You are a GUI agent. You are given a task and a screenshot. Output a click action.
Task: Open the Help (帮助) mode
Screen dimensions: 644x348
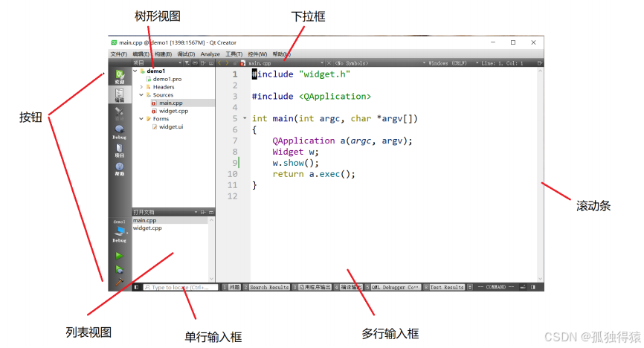120,169
